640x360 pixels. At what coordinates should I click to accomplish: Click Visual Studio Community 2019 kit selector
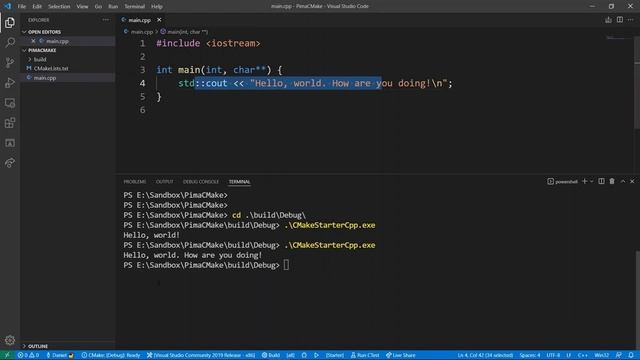click(x=201, y=355)
